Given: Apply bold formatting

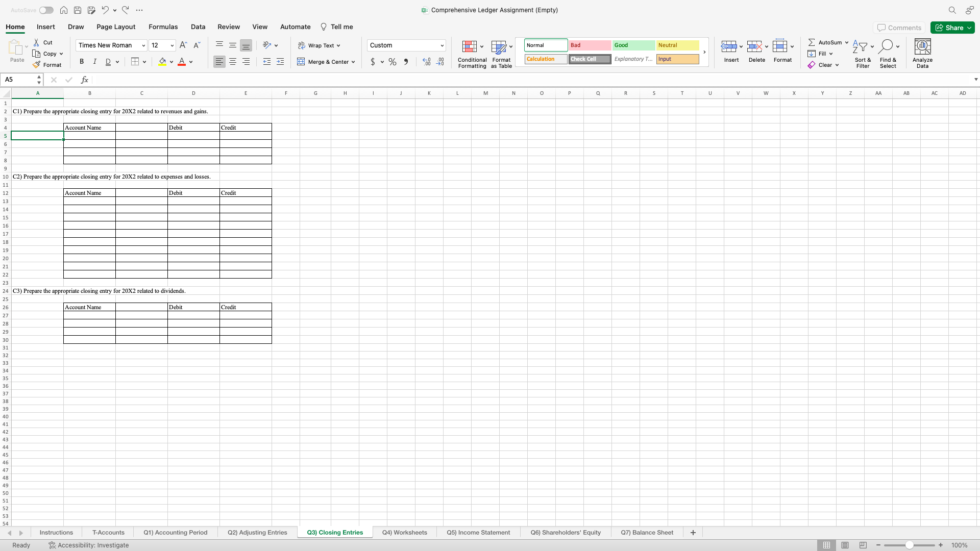Looking at the screenshot, I should point(81,62).
